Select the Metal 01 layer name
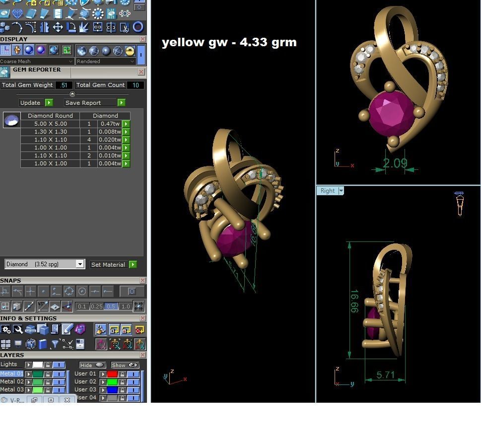The width and height of the screenshot is (481, 448). tap(11, 373)
